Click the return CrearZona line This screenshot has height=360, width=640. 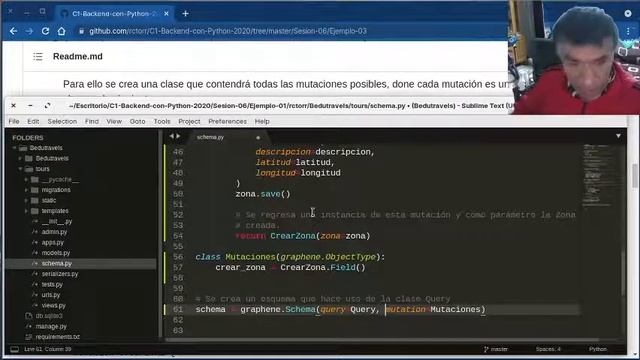tap(302, 236)
